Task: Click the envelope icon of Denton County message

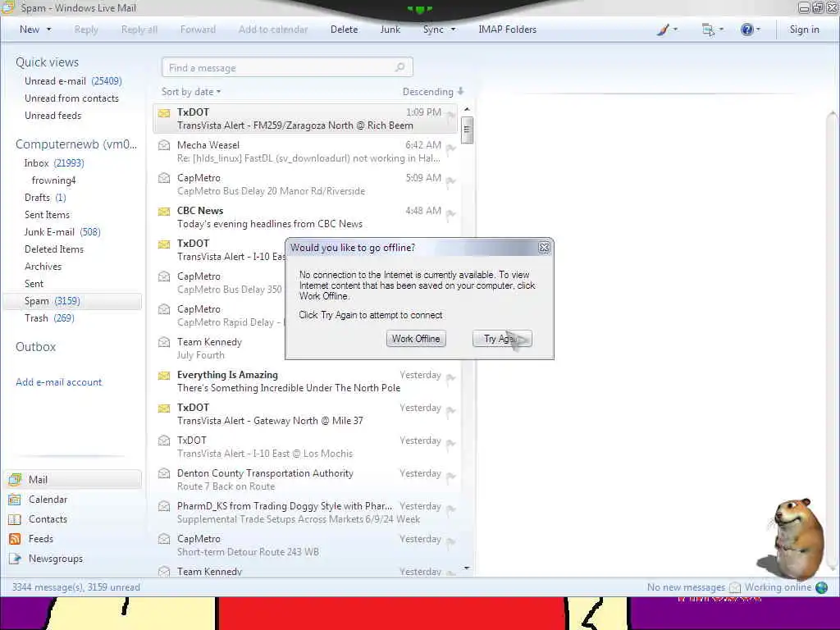Action: point(164,473)
